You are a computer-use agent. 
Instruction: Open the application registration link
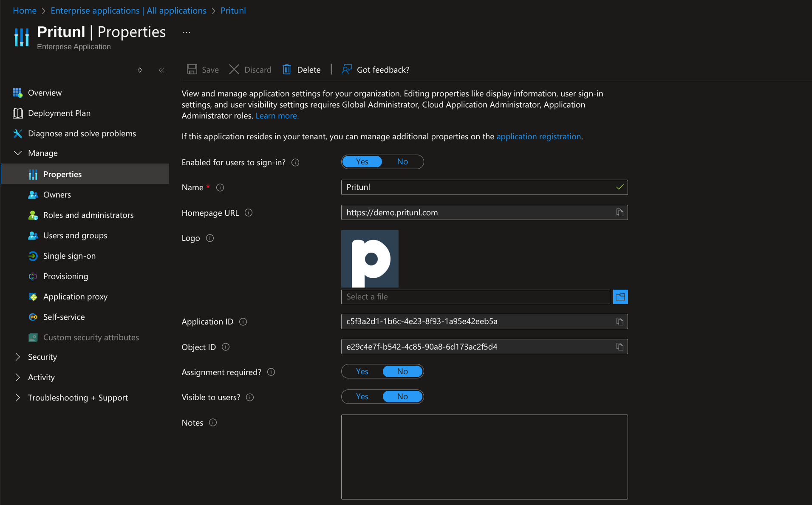(539, 137)
